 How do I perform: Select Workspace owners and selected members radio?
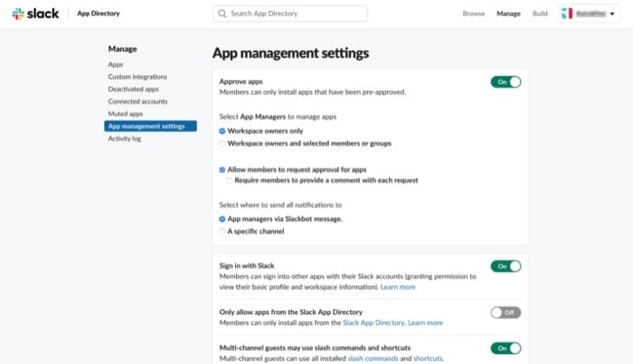click(x=222, y=144)
